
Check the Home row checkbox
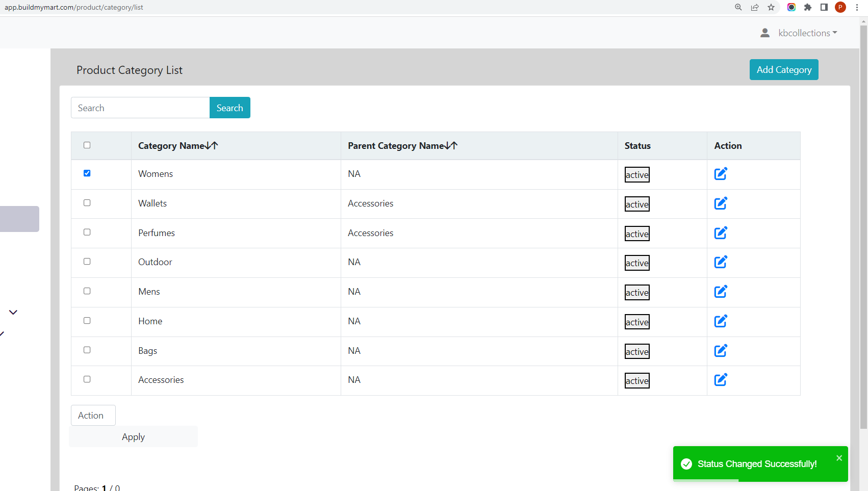(x=87, y=321)
